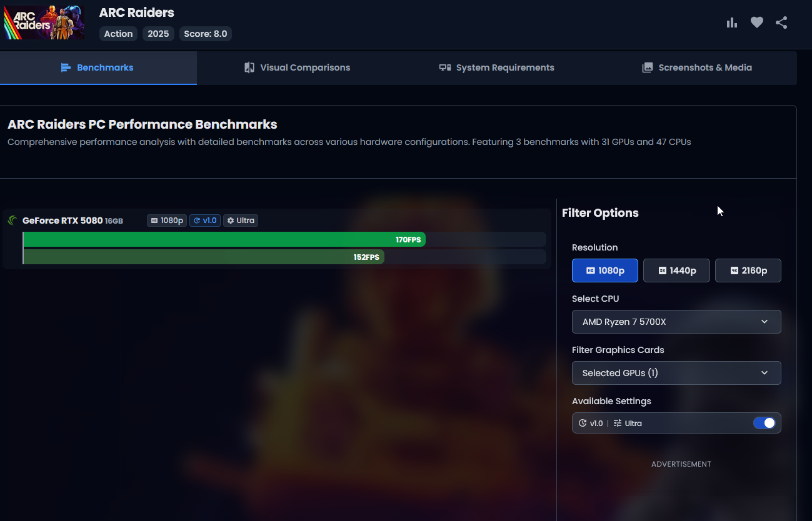This screenshot has width=812, height=521.
Task: Toggle the v1.0 Ultra settings switch
Action: click(764, 423)
